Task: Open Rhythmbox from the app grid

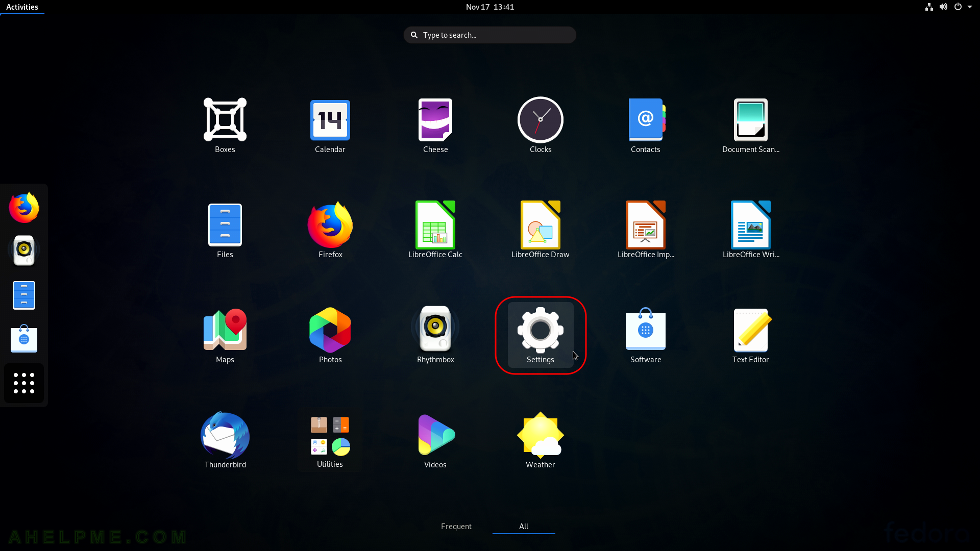Action: pyautogui.click(x=435, y=336)
